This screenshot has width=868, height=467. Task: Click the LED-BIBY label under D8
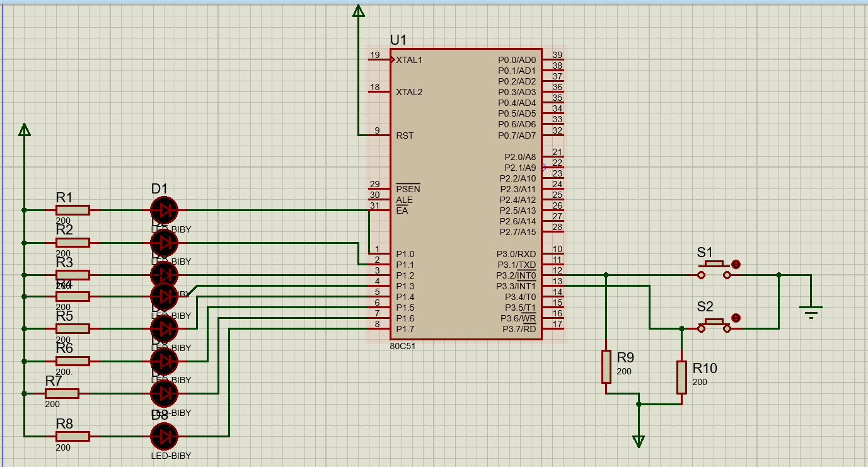click(x=171, y=455)
